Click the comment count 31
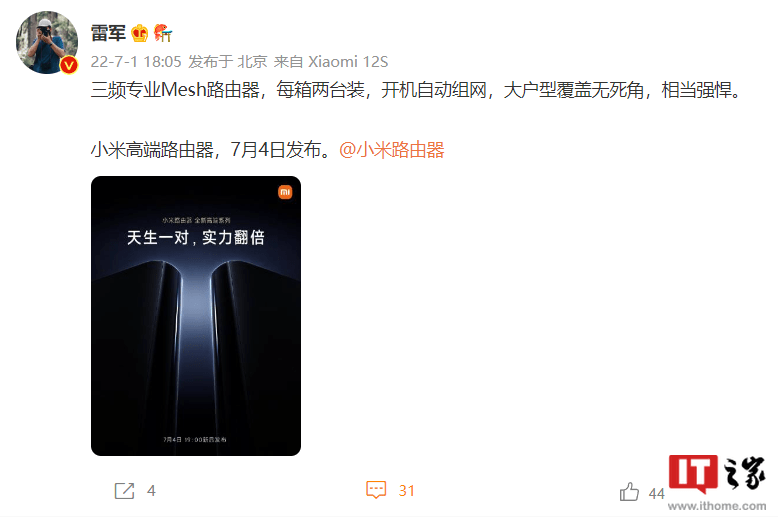This screenshot has height=522, width=778. point(407,491)
